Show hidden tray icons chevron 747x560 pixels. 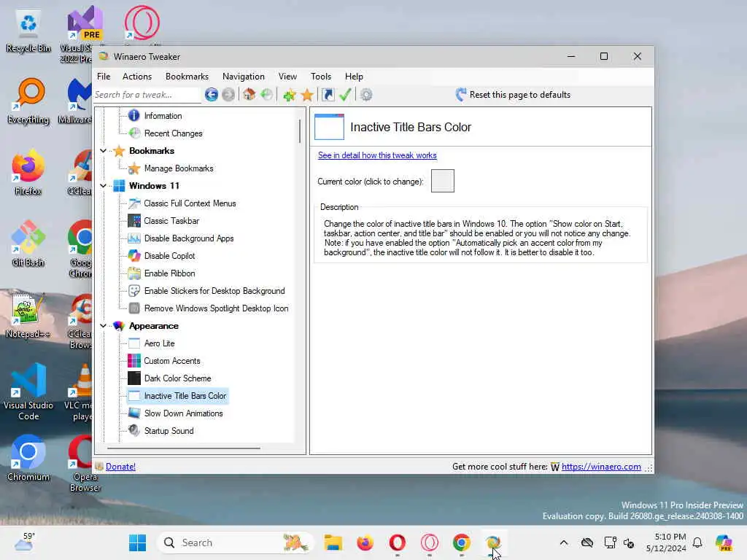pyautogui.click(x=564, y=542)
